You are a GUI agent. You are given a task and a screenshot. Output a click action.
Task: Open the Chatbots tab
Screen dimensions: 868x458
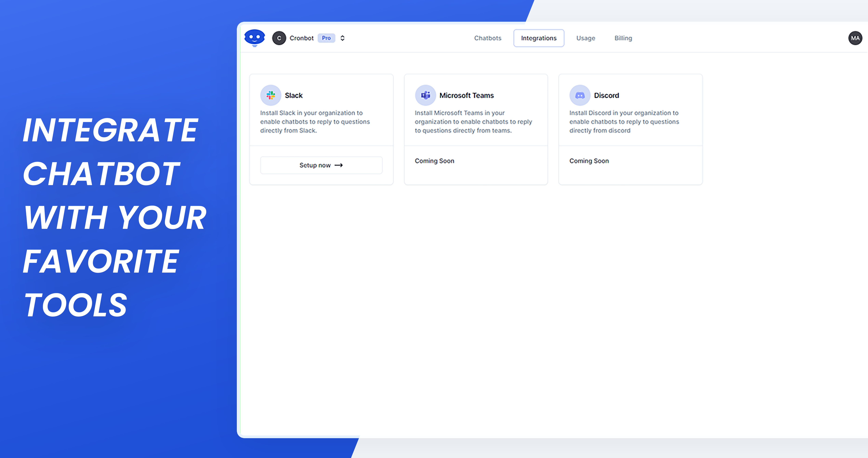point(488,38)
